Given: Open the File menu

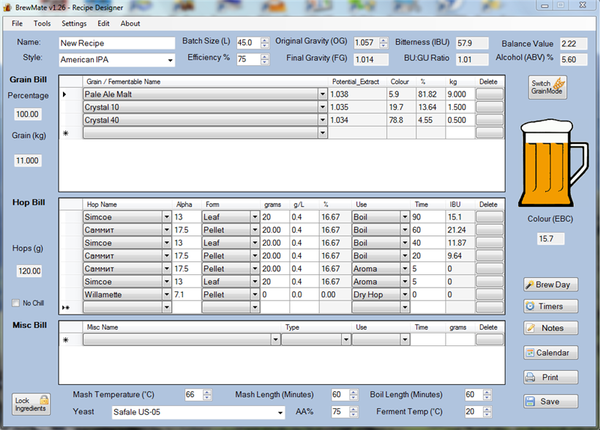Looking at the screenshot, I should [x=17, y=22].
